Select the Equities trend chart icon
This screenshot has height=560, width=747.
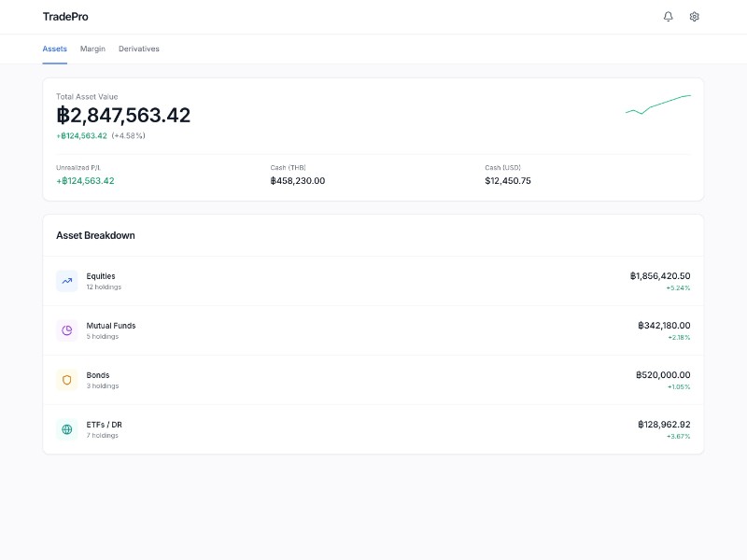[66, 281]
